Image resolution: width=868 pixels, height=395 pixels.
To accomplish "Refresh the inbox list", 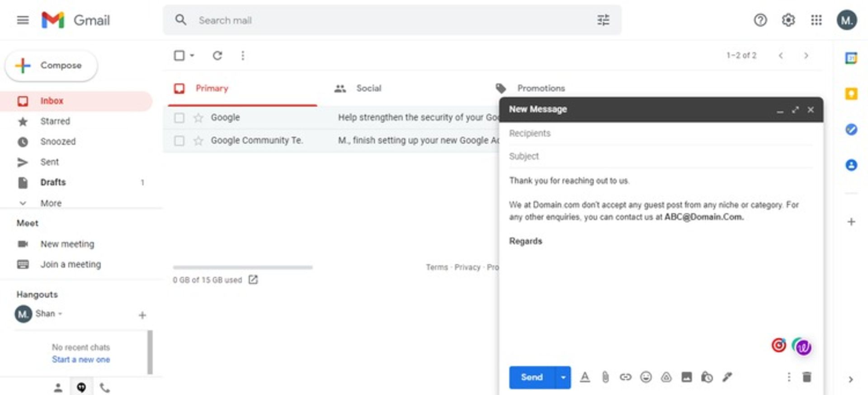I will click(x=217, y=56).
